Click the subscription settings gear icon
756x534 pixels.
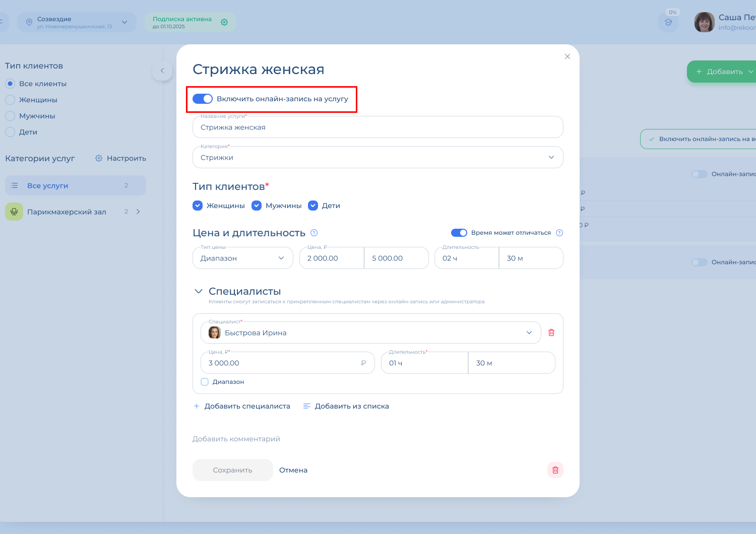coord(224,22)
